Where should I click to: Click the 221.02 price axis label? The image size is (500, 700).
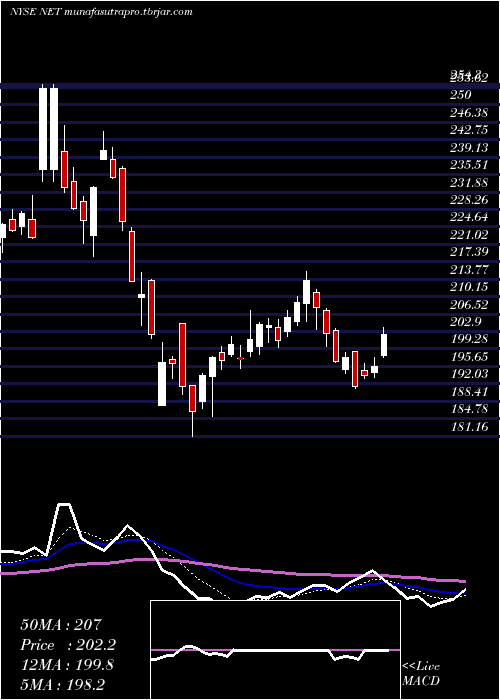pyautogui.click(x=469, y=234)
